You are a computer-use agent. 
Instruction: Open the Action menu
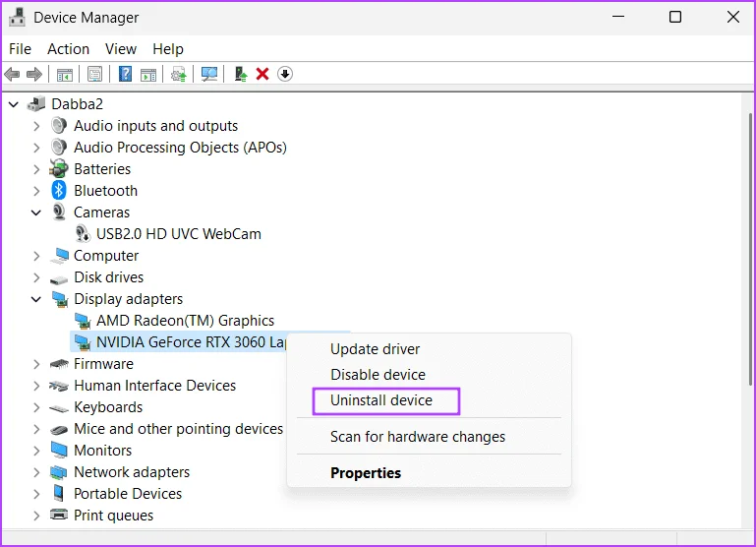68,49
